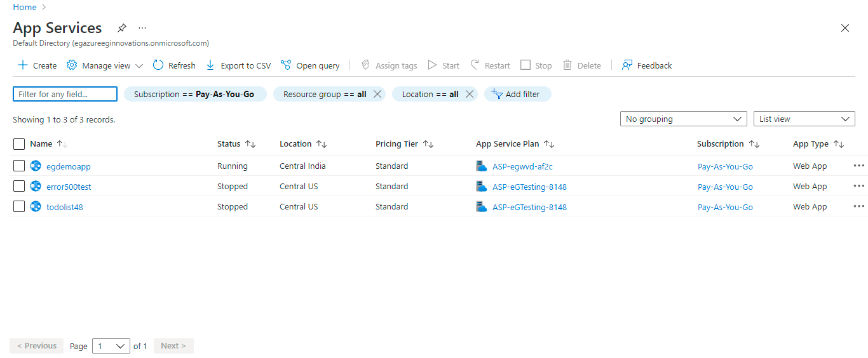Open the List view dropdown
868x358 pixels.
tap(804, 119)
